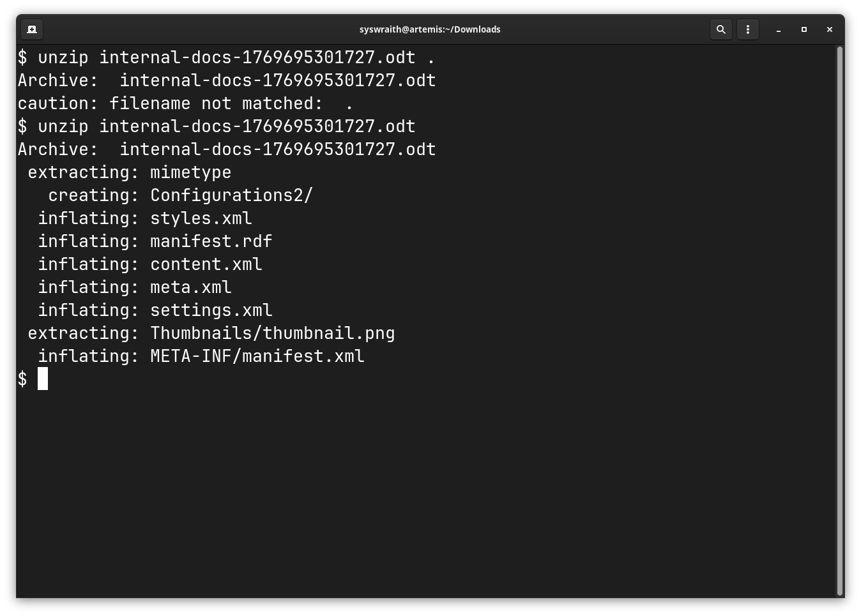861x616 pixels.
Task: Click the META-INF/manifest.xml path
Action: 257,356
